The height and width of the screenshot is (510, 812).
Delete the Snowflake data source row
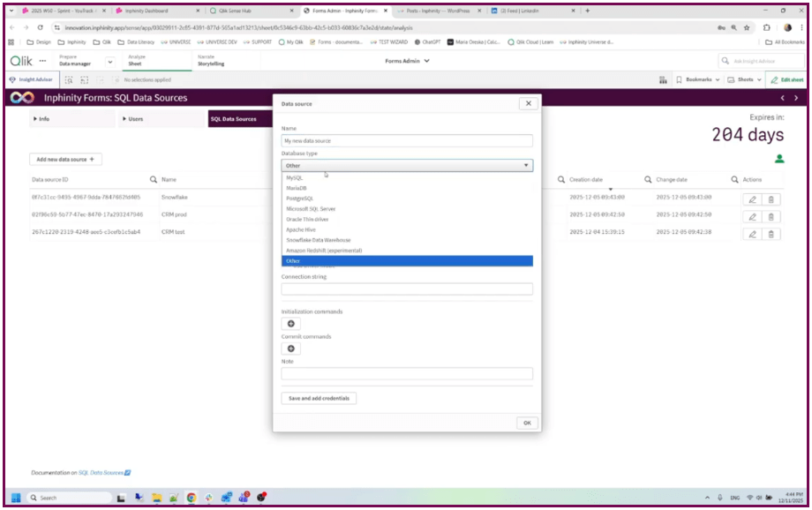(771, 199)
